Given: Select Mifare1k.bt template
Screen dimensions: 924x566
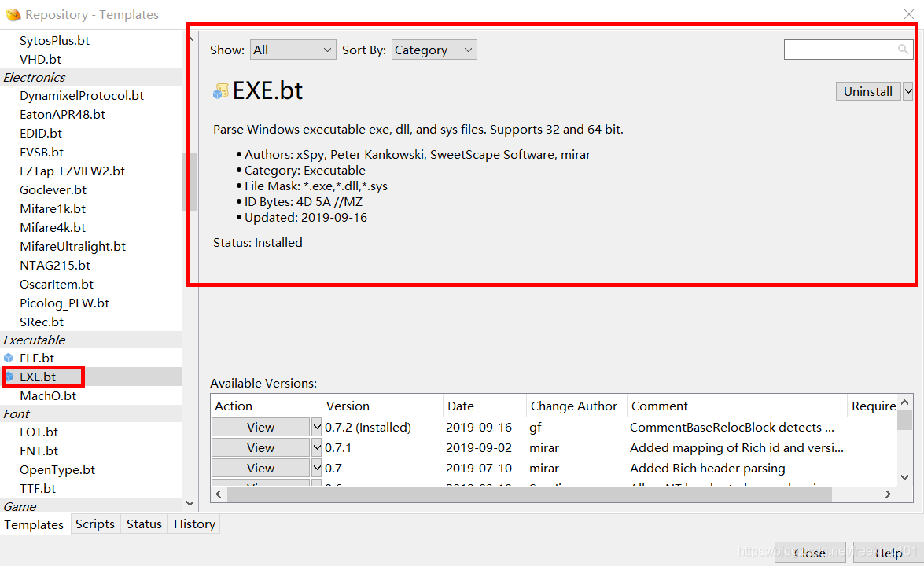Looking at the screenshot, I should click(53, 208).
